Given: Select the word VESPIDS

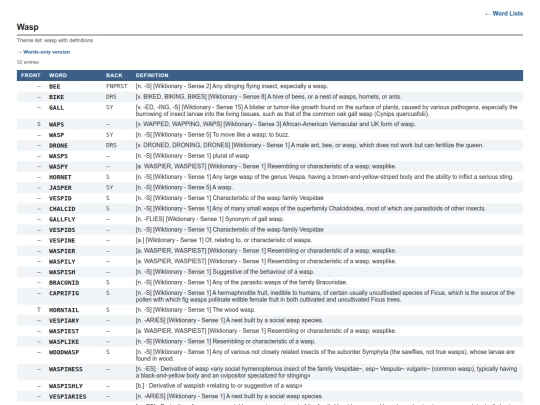Looking at the screenshot, I should (62, 230).
